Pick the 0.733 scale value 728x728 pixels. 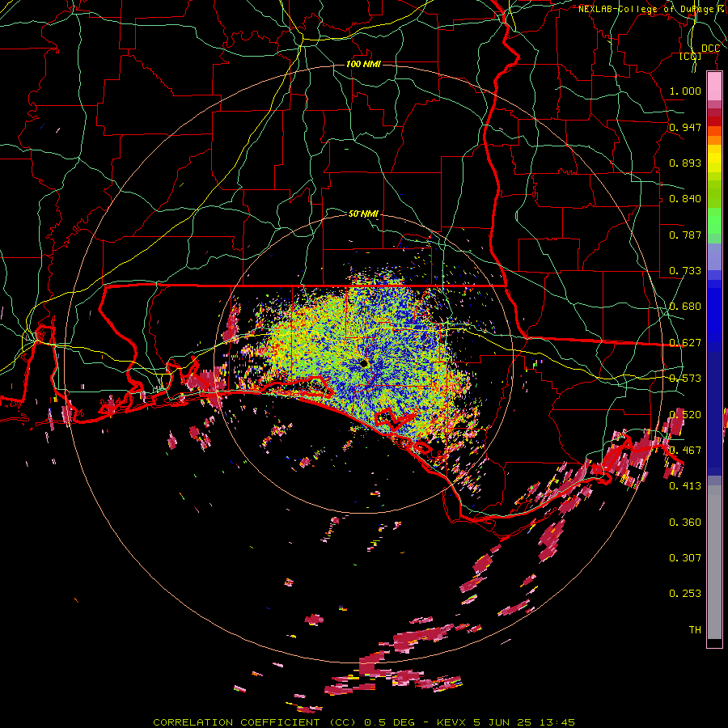click(685, 271)
